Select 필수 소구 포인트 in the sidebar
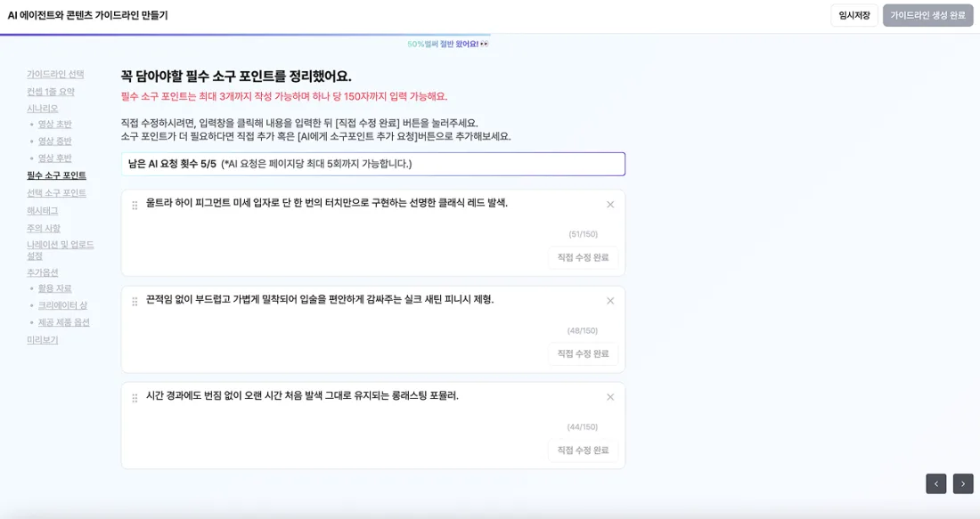 (x=56, y=175)
